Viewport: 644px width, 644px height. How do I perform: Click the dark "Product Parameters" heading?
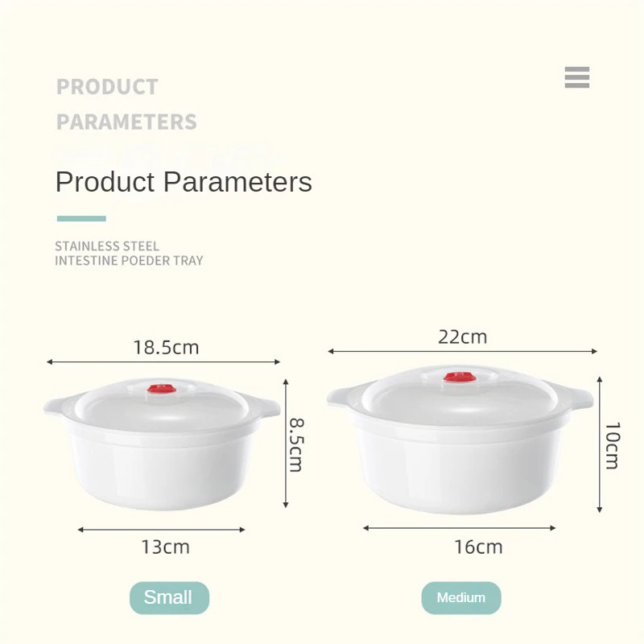click(184, 182)
